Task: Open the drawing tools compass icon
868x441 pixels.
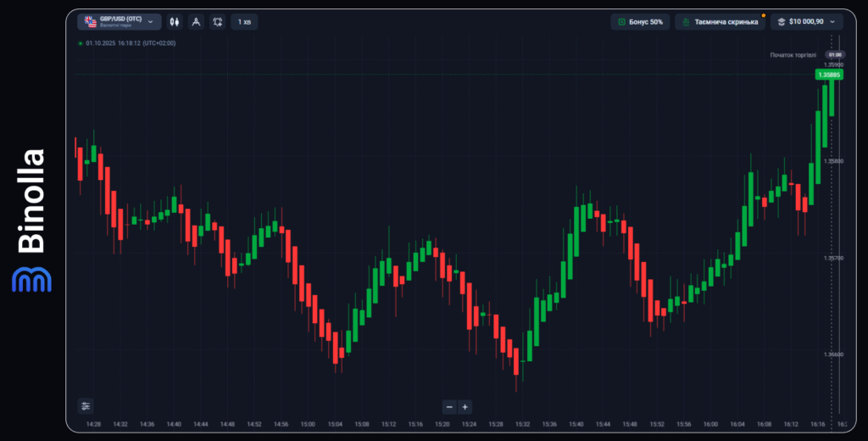Action: point(196,21)
